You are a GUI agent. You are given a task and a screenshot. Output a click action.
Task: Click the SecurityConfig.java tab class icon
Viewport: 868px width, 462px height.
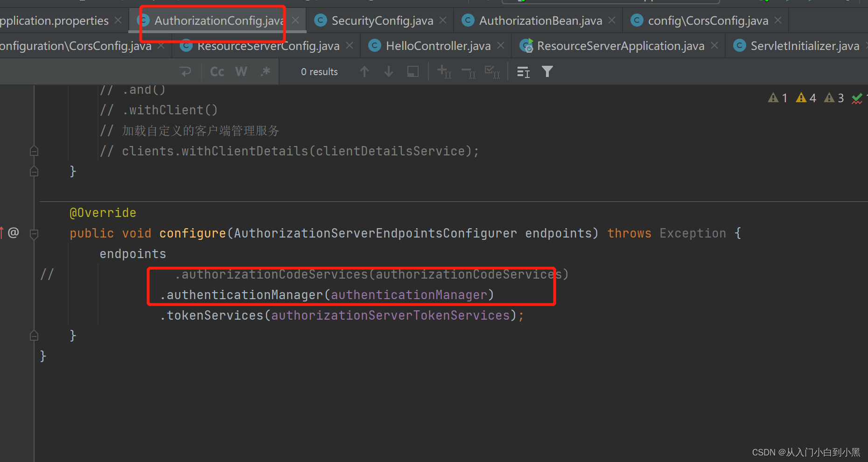(x=321, y=21)
